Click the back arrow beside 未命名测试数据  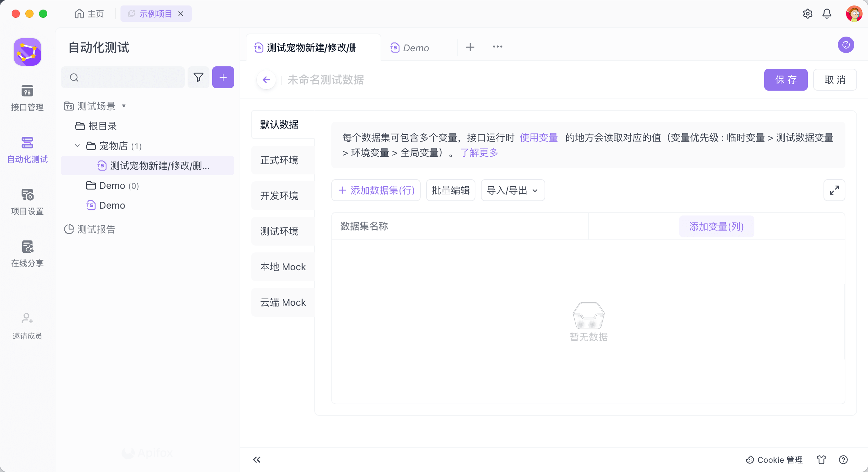point(266,80)
